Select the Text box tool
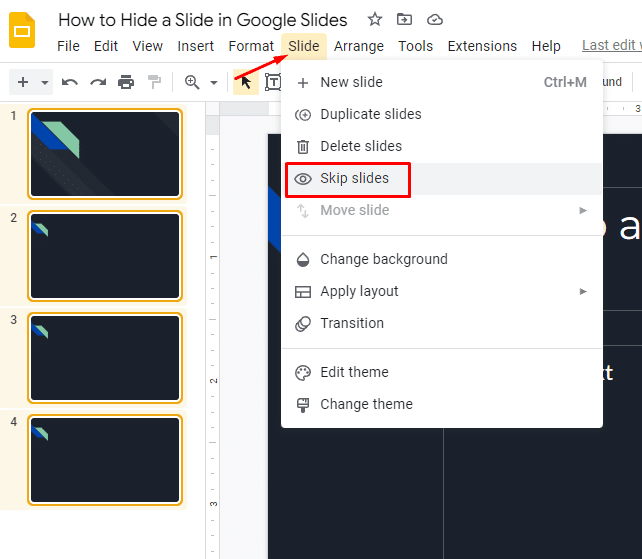This screenshot has width=642, height=559. pos(273,82)
